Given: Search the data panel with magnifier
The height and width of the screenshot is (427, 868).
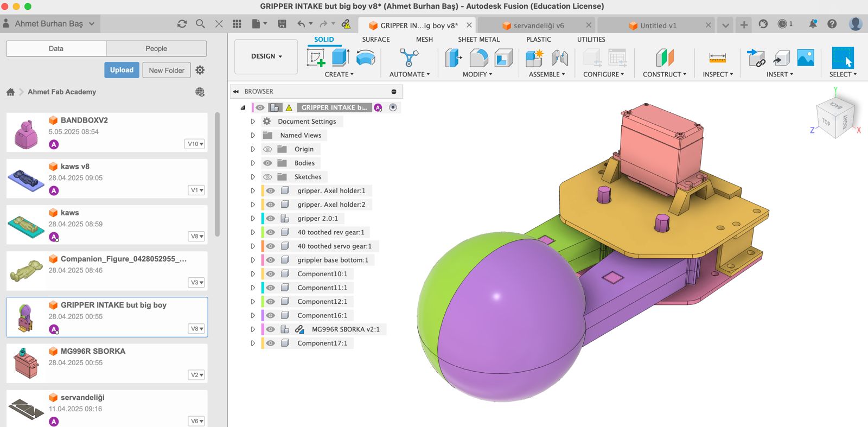Looking at the screenshot, I should tap(200, 24).
